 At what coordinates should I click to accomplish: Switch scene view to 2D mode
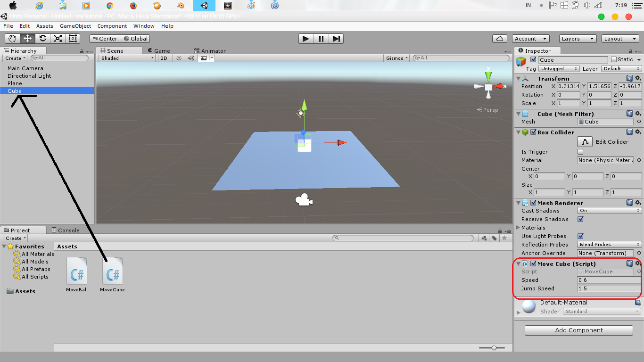click(x=165, y=58)
